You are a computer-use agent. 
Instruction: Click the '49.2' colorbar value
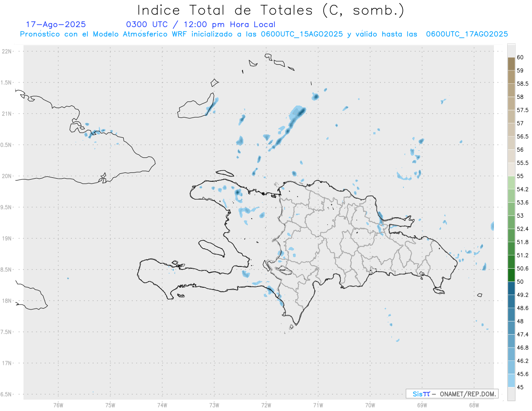pyautogui.click(x=522, y=295)
